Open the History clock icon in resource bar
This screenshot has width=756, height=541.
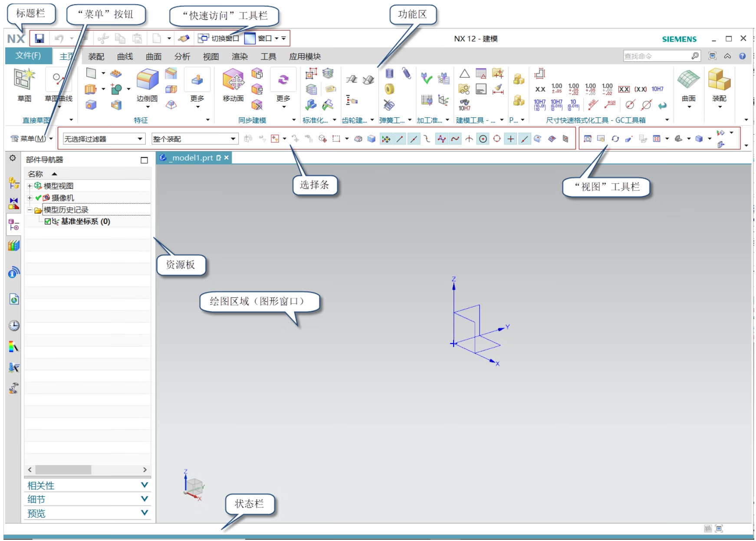coord(14,326)
